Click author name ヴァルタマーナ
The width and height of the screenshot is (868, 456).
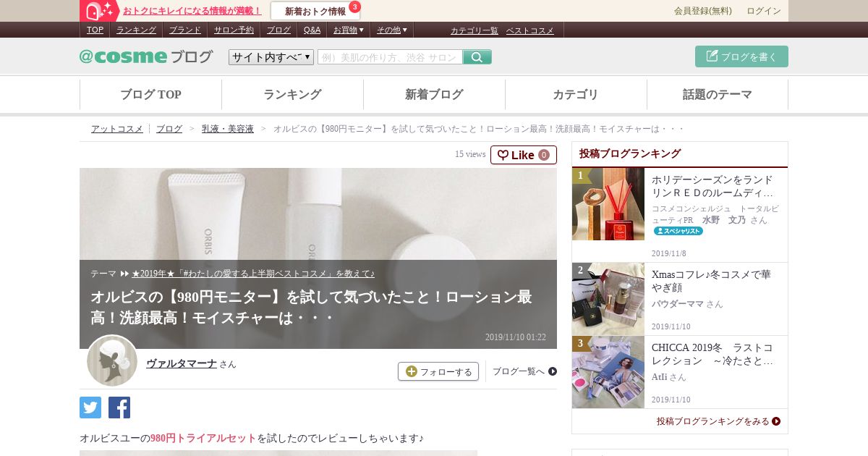182,363
